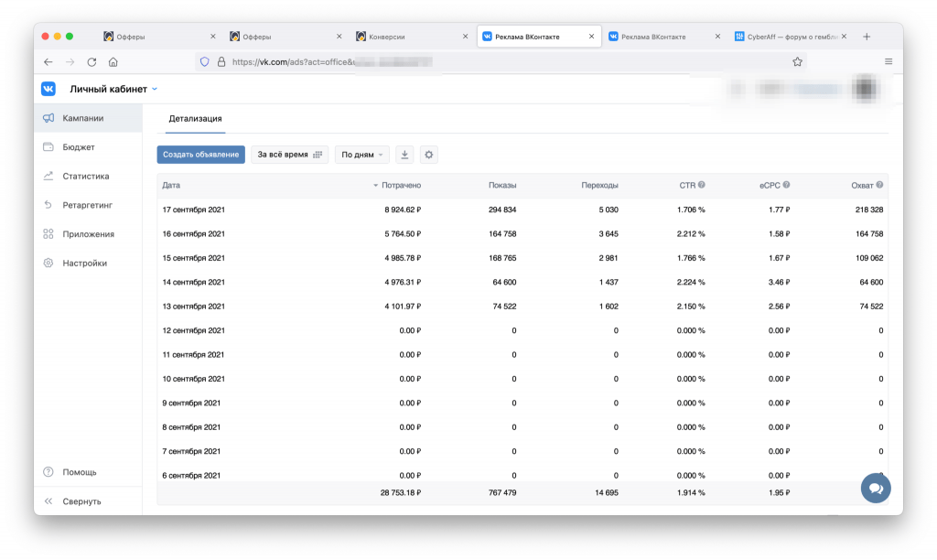Sort by the Дата column header
Viewport: 937px width, 560px height.
[171, 185]
